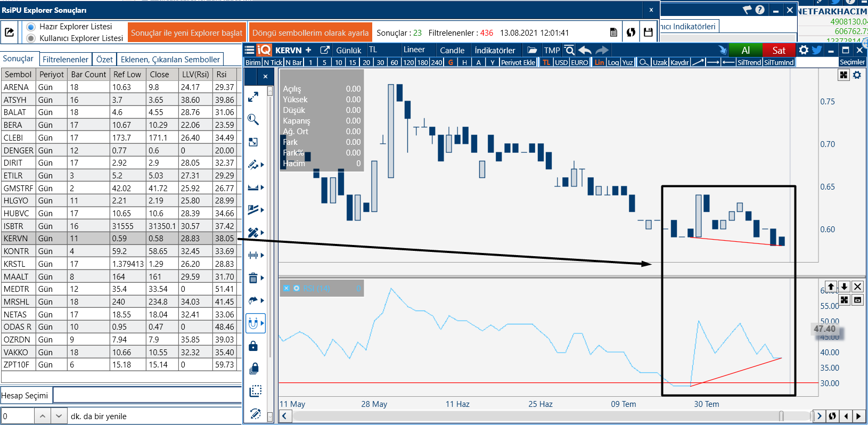
Task: Click the Periyot Ekle button
Action: pyautogui.click(x=518, y=62)
